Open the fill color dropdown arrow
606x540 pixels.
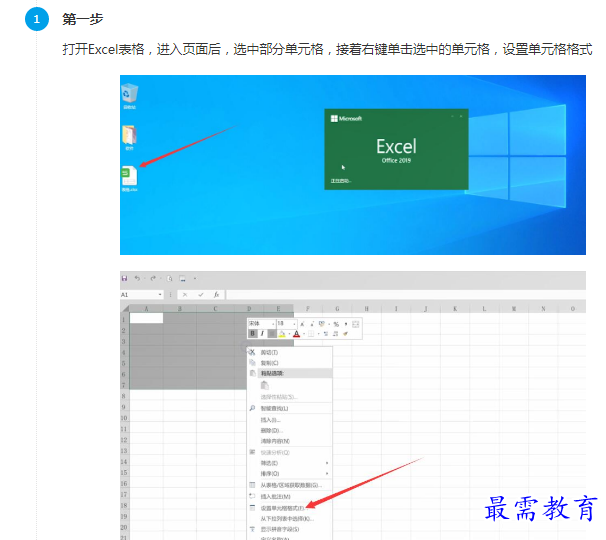click(x=289, y=334)
